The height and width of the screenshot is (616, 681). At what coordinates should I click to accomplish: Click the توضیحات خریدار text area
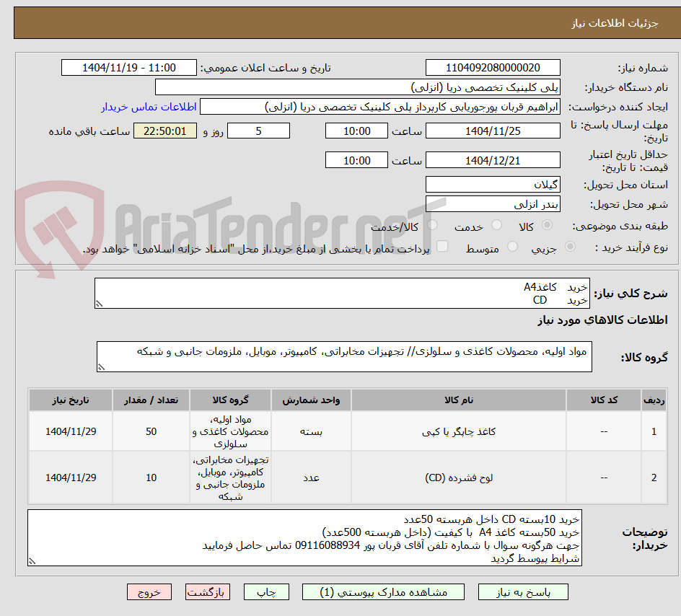pos(305,538)
